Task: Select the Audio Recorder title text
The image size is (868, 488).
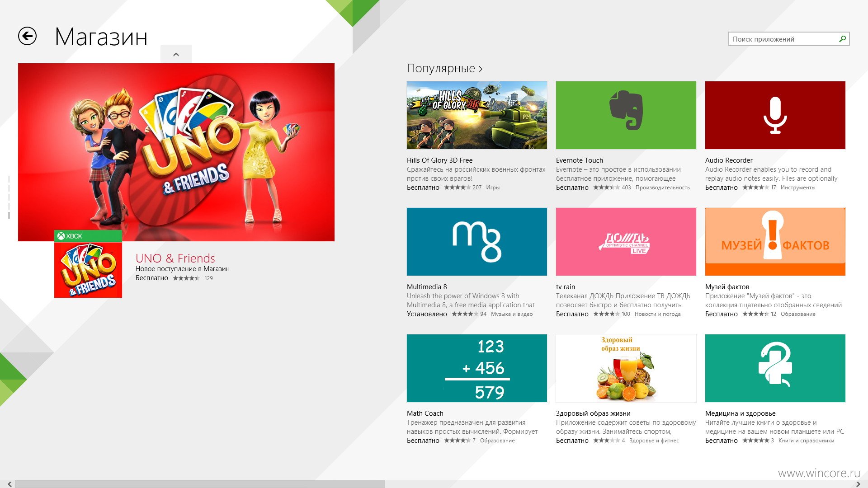Action: click(729, 160)
